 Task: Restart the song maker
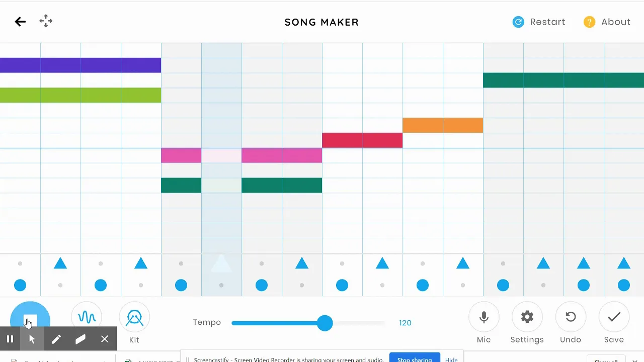539,22
